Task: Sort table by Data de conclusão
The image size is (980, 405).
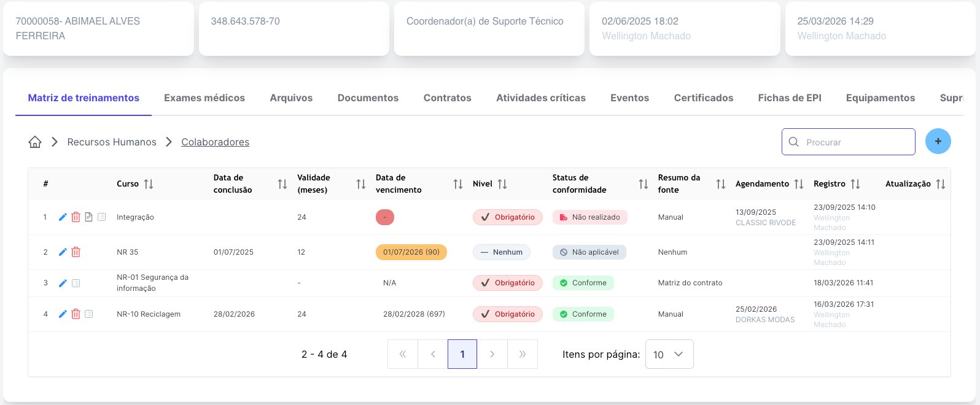Action: [x=282, y=184]
